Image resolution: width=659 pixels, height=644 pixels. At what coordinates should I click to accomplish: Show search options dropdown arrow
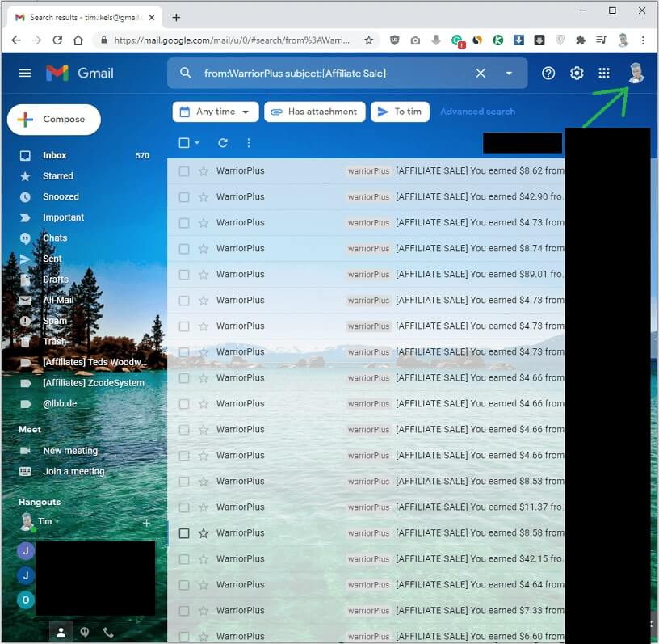click(x=509, y=74)
